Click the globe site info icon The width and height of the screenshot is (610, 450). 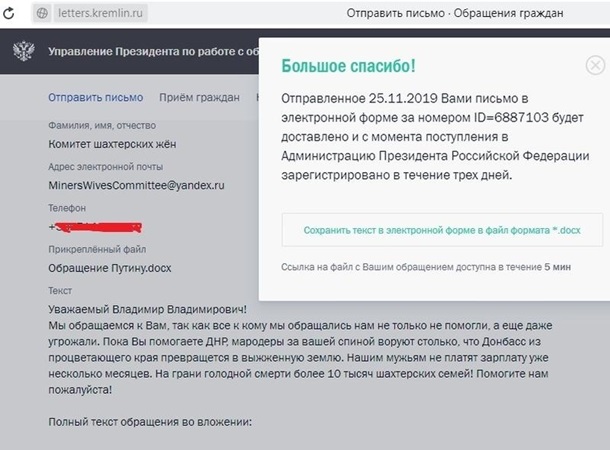(x=42, y=14)
